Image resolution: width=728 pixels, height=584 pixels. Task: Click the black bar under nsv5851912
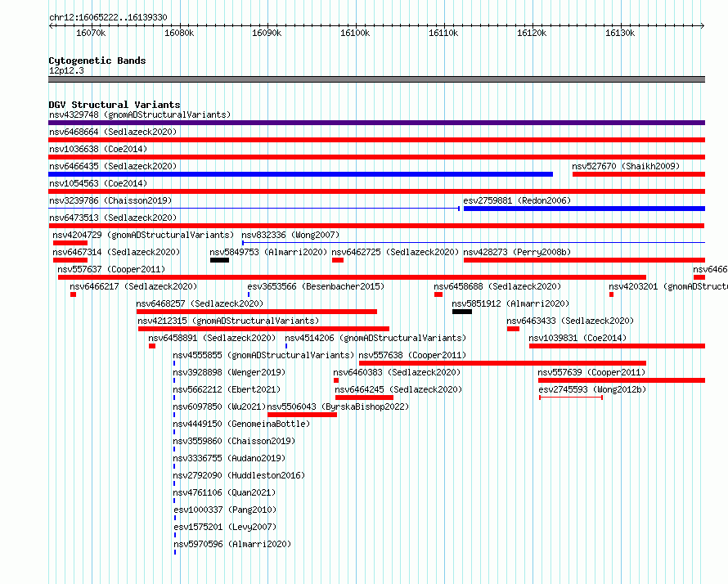462,312
